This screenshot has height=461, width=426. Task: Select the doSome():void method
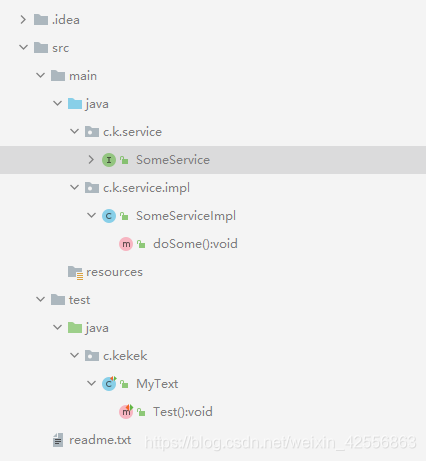coord(195,244)
